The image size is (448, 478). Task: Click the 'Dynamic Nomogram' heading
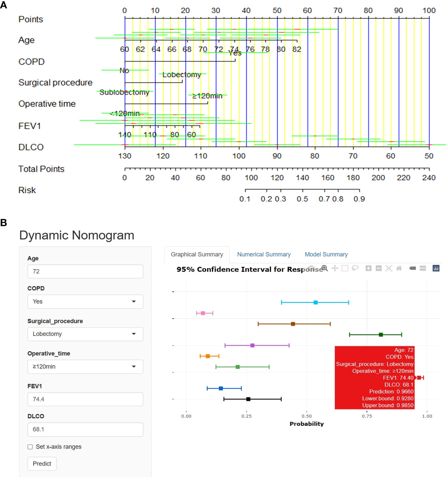(x=77, y=235)
